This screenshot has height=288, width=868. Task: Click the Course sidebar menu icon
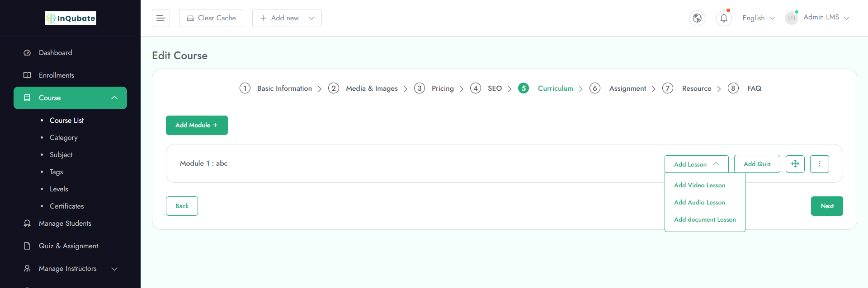27,98
